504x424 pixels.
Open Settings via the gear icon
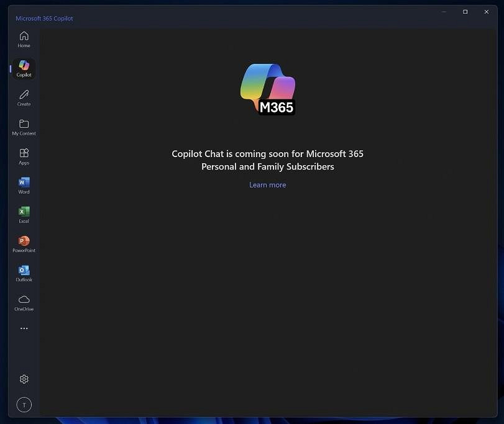24,379
